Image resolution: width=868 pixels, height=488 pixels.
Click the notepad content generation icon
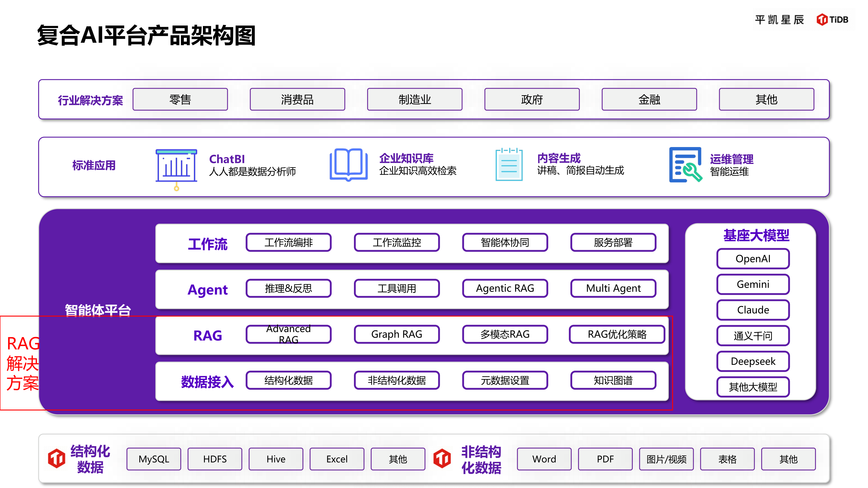pos(509,165)
